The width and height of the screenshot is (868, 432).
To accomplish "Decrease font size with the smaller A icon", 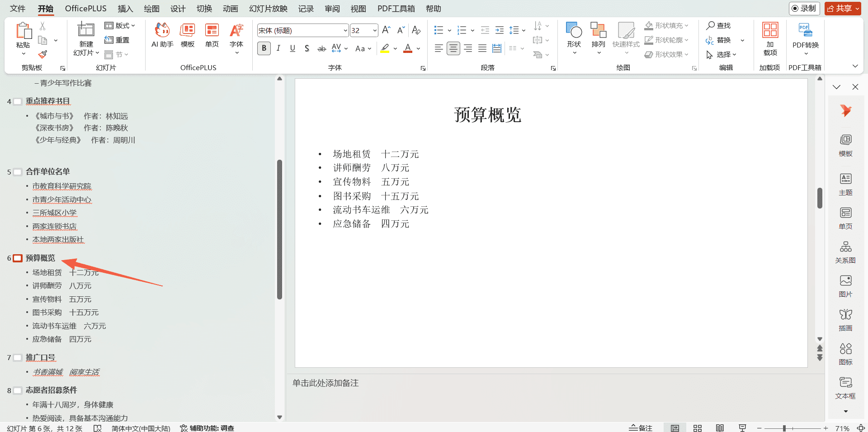I will tap(401, 30).
